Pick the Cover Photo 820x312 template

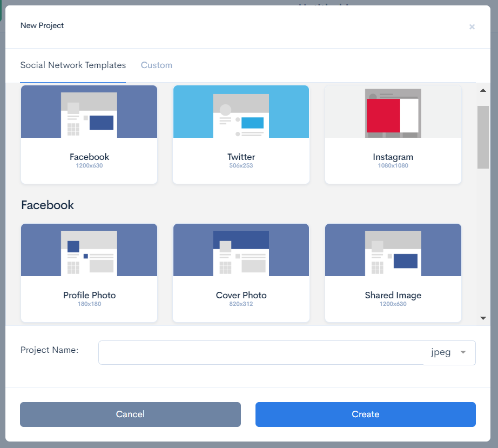click(241, 272)
